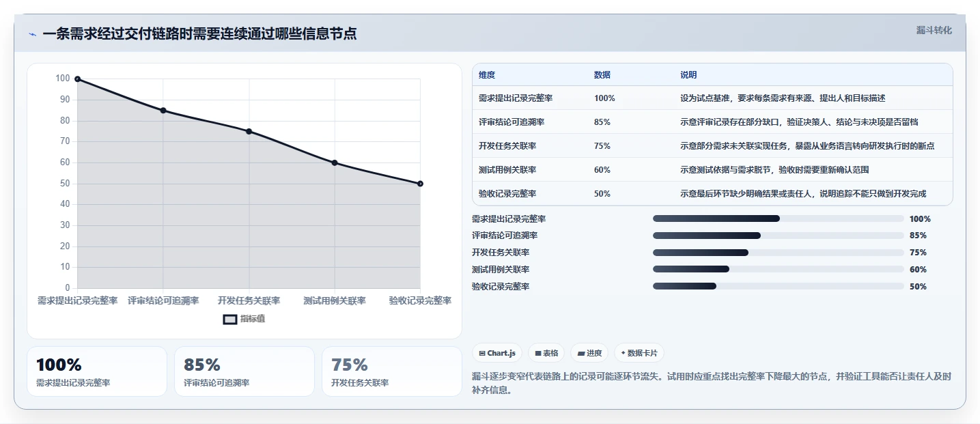Select table cell 评审结论可追溯率
This screenshot has height=424, width=980.
coord(512,122)
